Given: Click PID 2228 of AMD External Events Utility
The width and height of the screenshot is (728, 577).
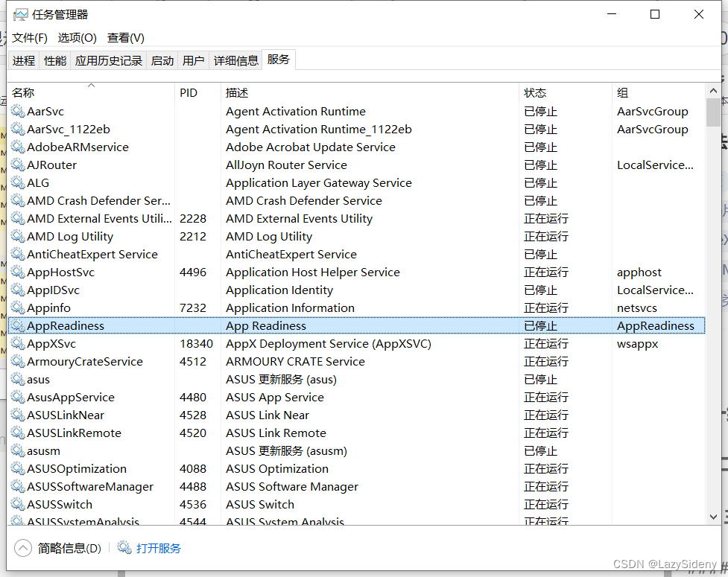Looking at the screenshot, I should (x=193, y=218).
